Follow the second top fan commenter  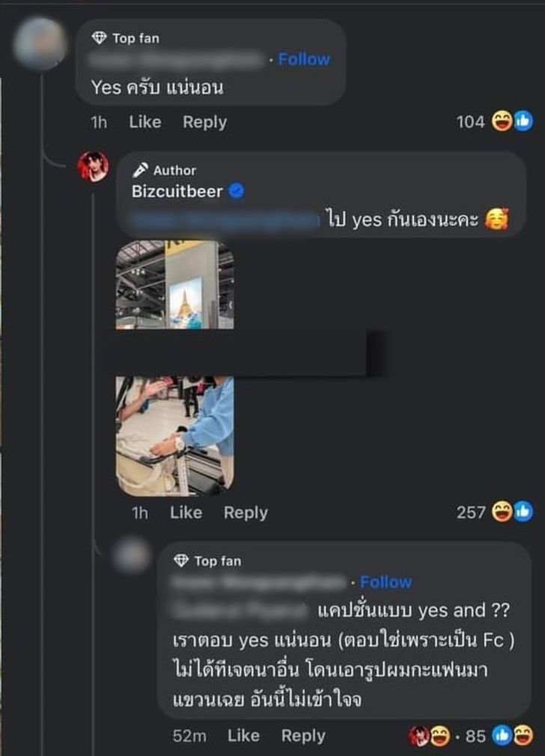pyautogui.click(x=386, y=582)
